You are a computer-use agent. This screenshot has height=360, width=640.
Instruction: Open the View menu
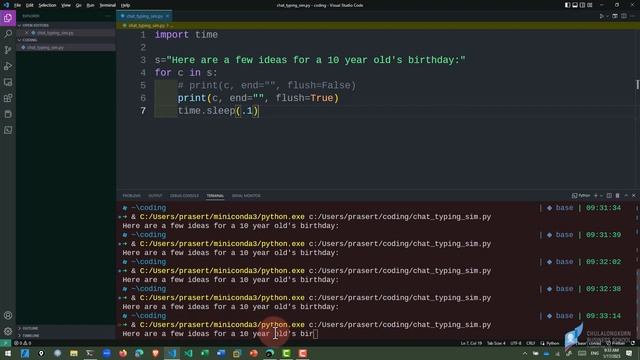(x=66, y=5)
